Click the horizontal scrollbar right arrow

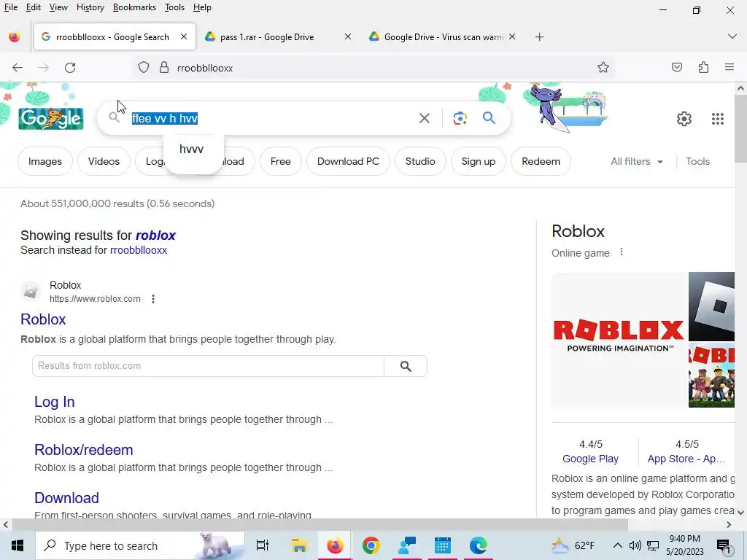729,525
